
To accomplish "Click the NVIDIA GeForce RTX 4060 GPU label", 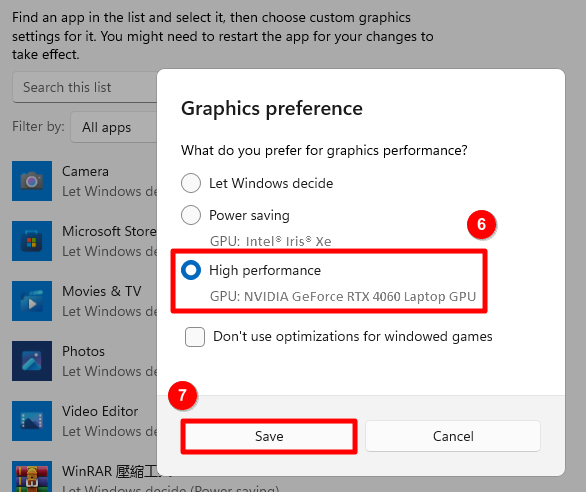I will point(343,296).
